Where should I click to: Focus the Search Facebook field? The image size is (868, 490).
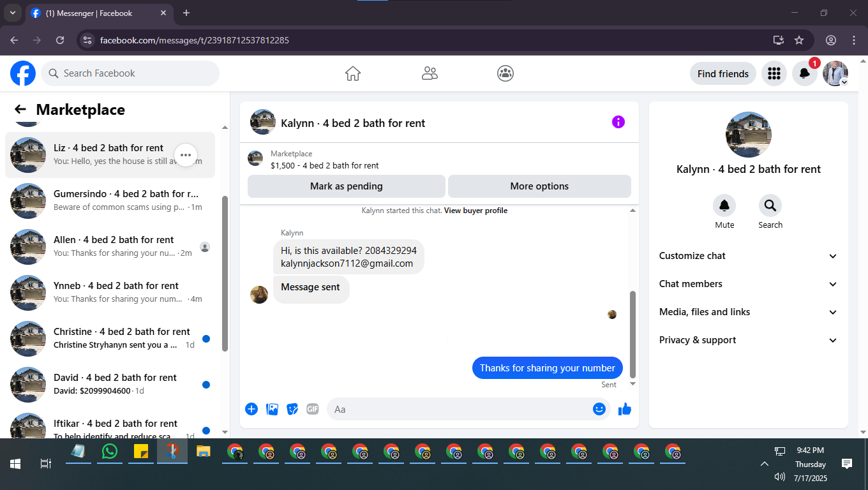click(x=130, y=73)
